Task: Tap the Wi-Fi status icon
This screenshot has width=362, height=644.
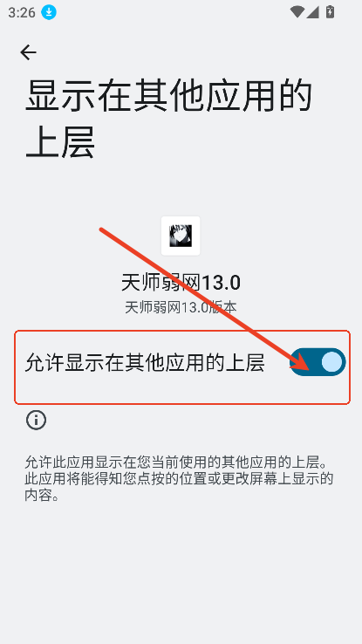Action: 297,12
